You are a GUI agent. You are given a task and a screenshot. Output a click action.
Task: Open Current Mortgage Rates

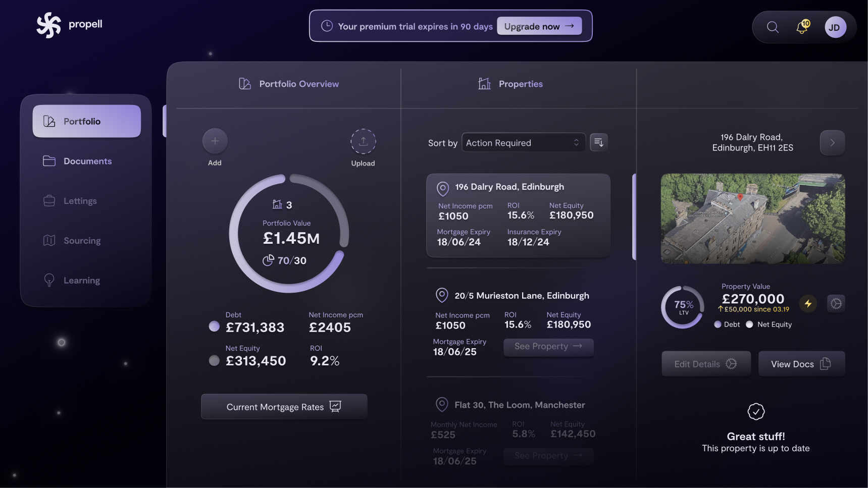point(284,406)
